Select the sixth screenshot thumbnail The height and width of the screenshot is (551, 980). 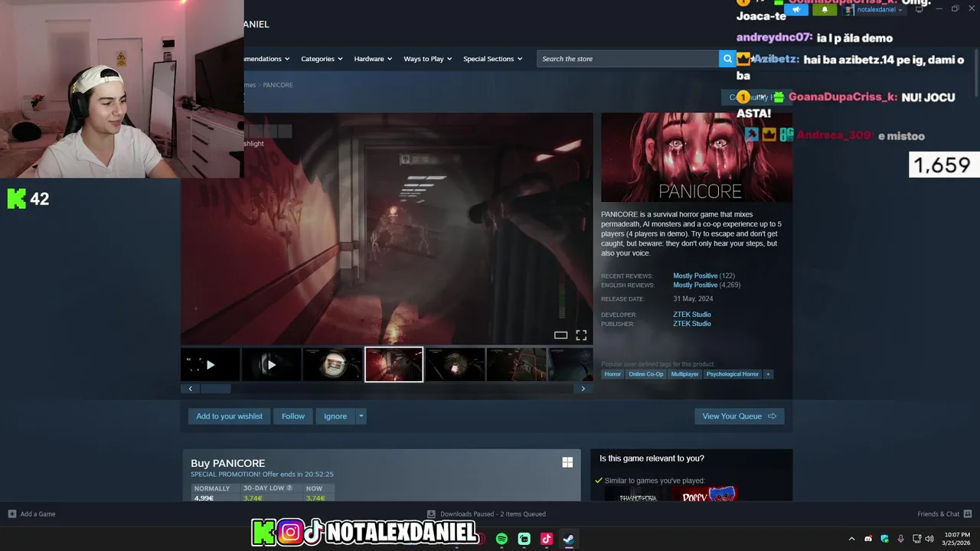tap(516, 365)
